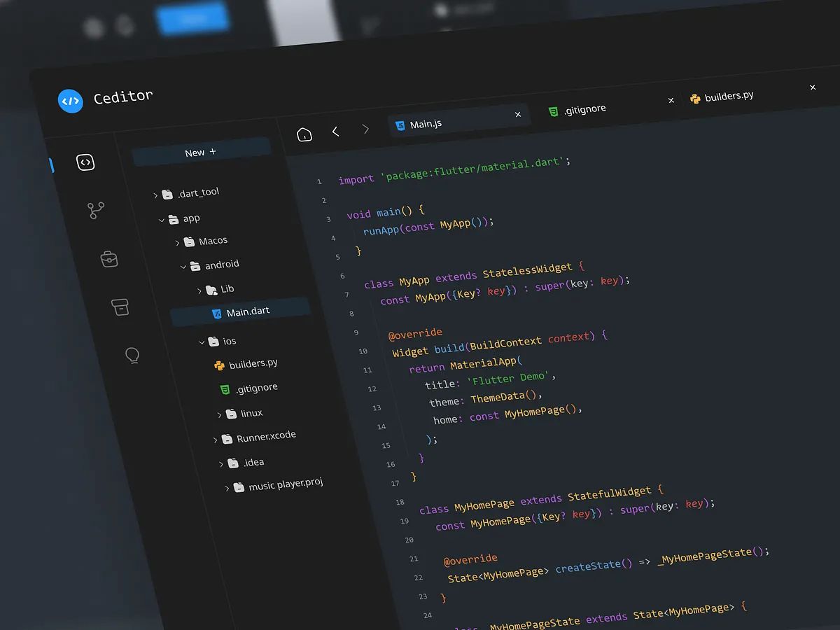Collapse the android folder
Image resolution: width=840 pixels, height=630 pixels.
(x=183, y=266)
